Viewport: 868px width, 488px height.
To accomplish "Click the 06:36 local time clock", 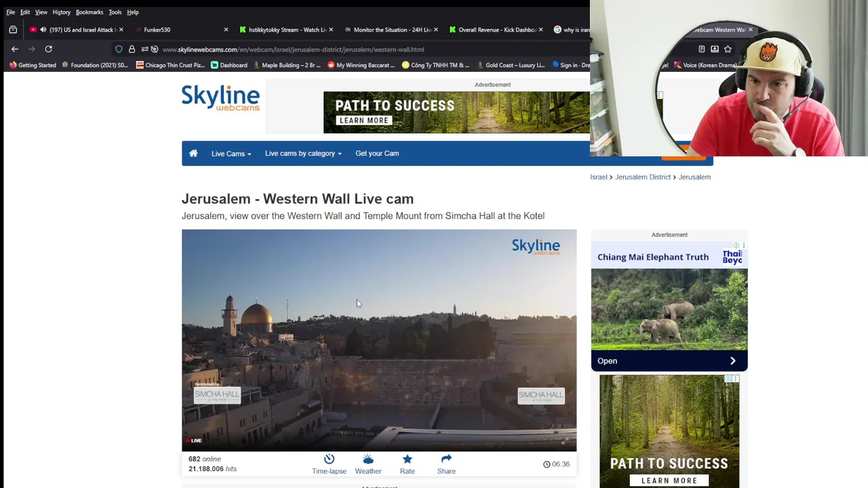I will pyautogui.click(x=556, y=464).
